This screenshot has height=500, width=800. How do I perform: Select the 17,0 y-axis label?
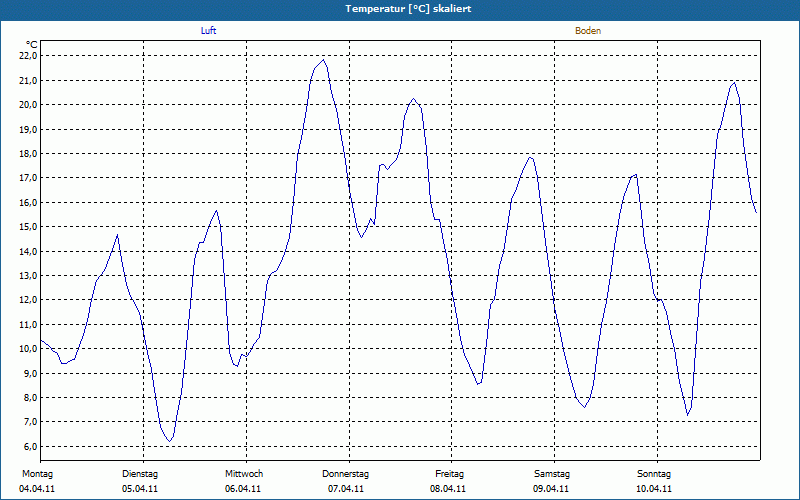[x=29, y=178]
